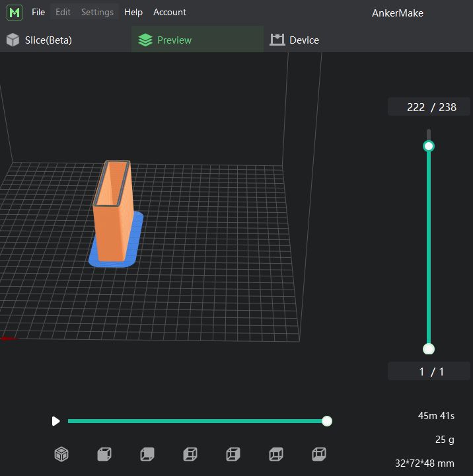Screen dimensions: 473x476
Task: Click the layer number field showing 222
Action: (416, 107)
